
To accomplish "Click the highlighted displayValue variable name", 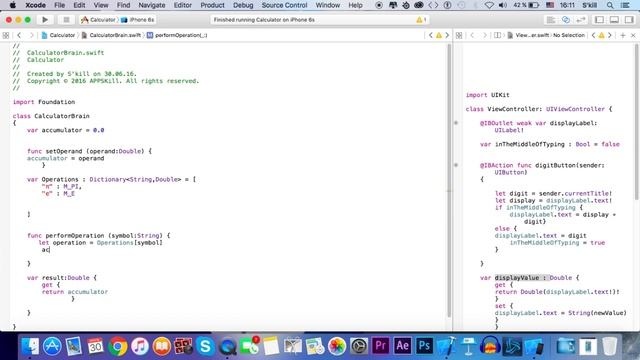I will click(517, 278).
